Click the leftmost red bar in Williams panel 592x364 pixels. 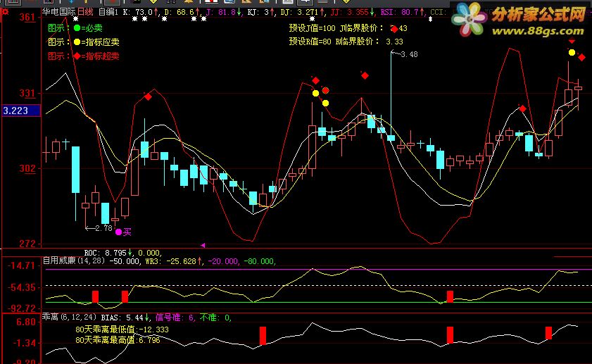(x=95, y=296)
